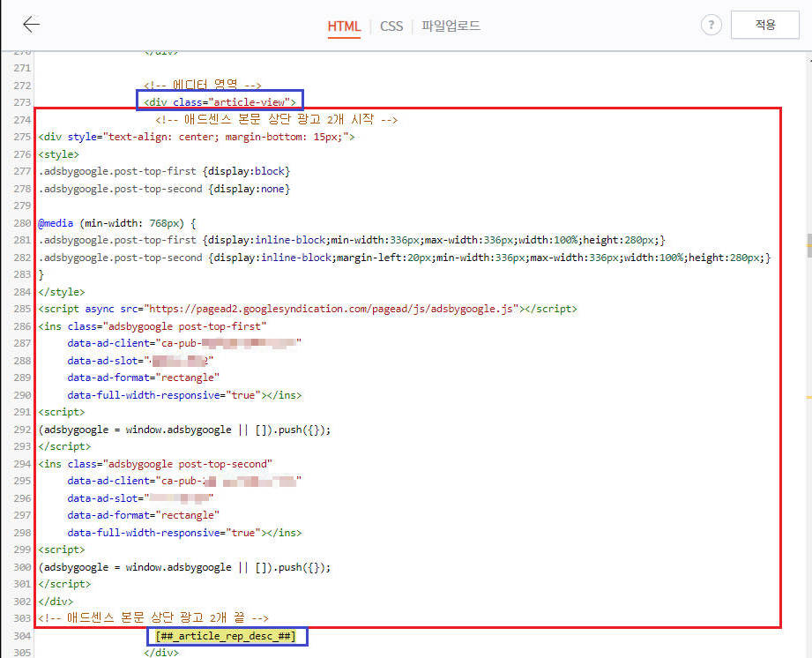Click the post-top-second inline-block rule on line 282

pos(405,258)
